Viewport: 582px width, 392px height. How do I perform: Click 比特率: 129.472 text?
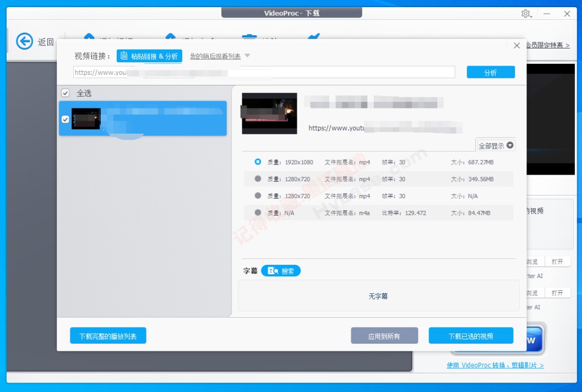404,213
